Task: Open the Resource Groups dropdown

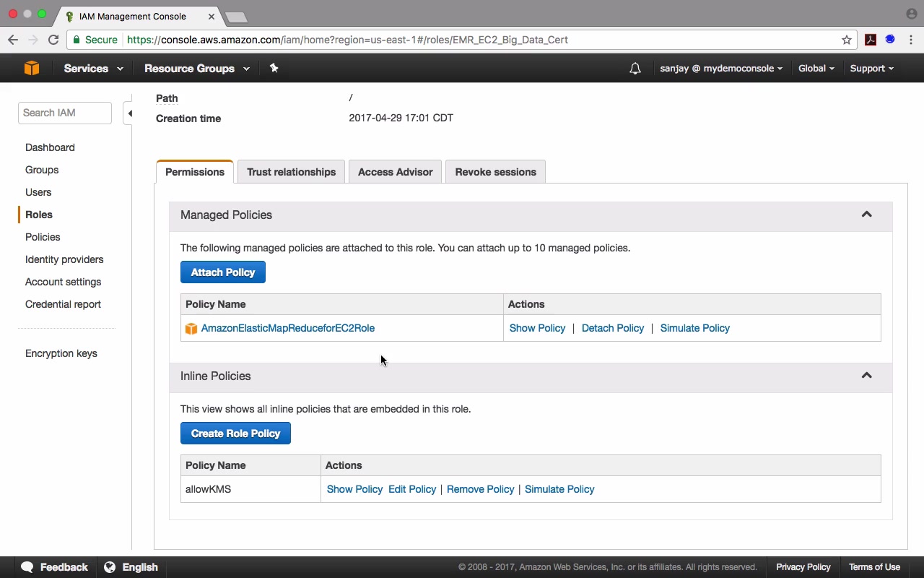Action: 196,69
